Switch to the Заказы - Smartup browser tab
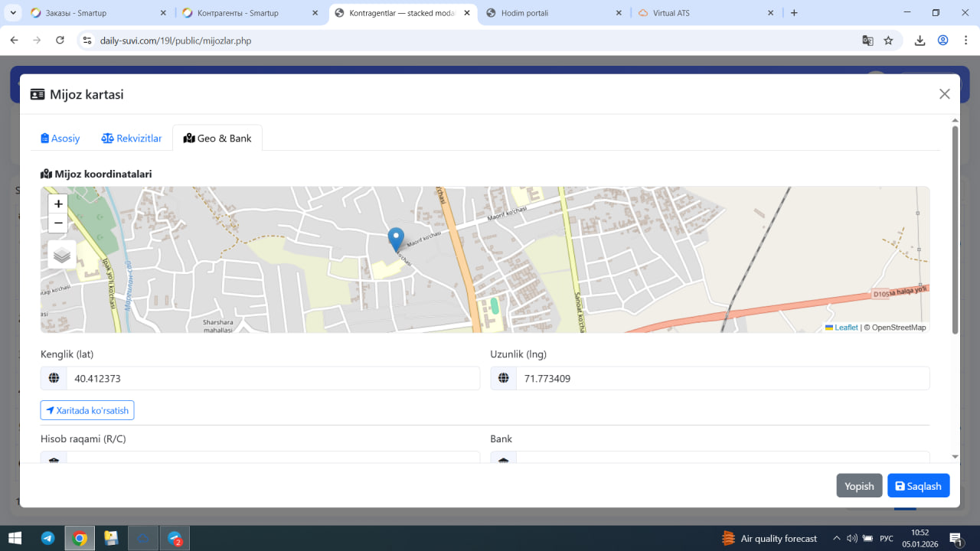This screenshot has width=980, height=551. (100, 13)
